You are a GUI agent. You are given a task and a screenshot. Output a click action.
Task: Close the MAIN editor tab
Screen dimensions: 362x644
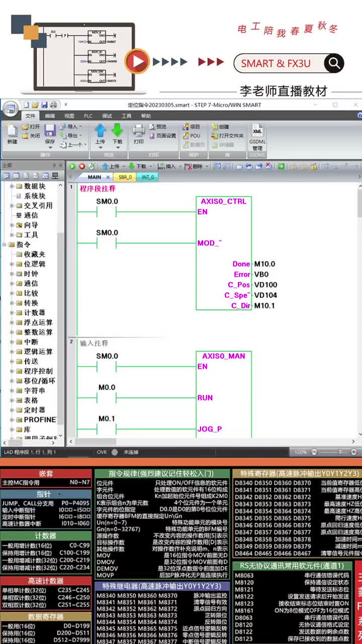point(108,177)
